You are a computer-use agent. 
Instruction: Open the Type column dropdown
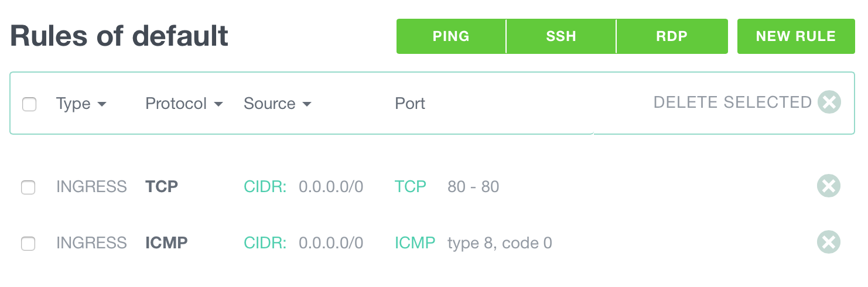[81, 104]
